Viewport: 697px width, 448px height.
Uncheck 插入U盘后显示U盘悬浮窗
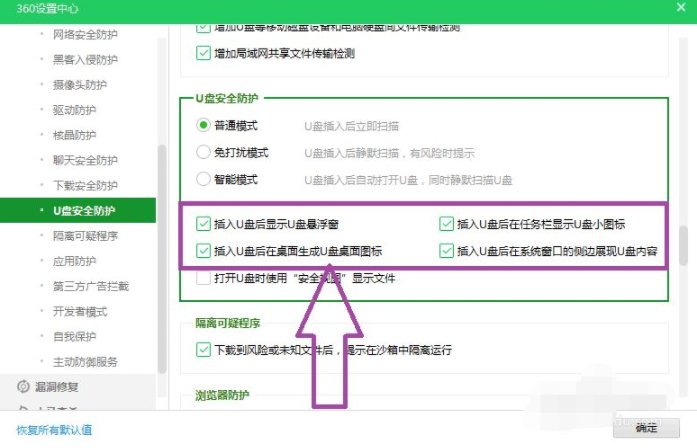click(204, 224)
